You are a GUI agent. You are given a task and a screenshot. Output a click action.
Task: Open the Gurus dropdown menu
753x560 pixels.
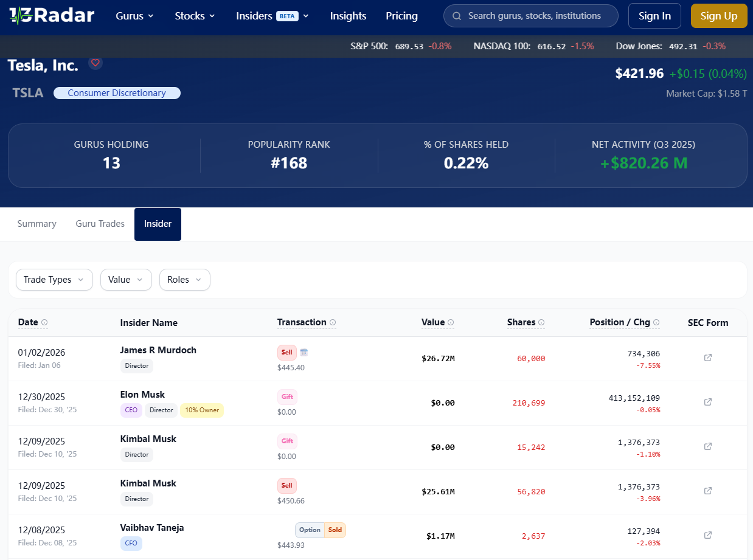pyautogui.click(x=134, y=16)
